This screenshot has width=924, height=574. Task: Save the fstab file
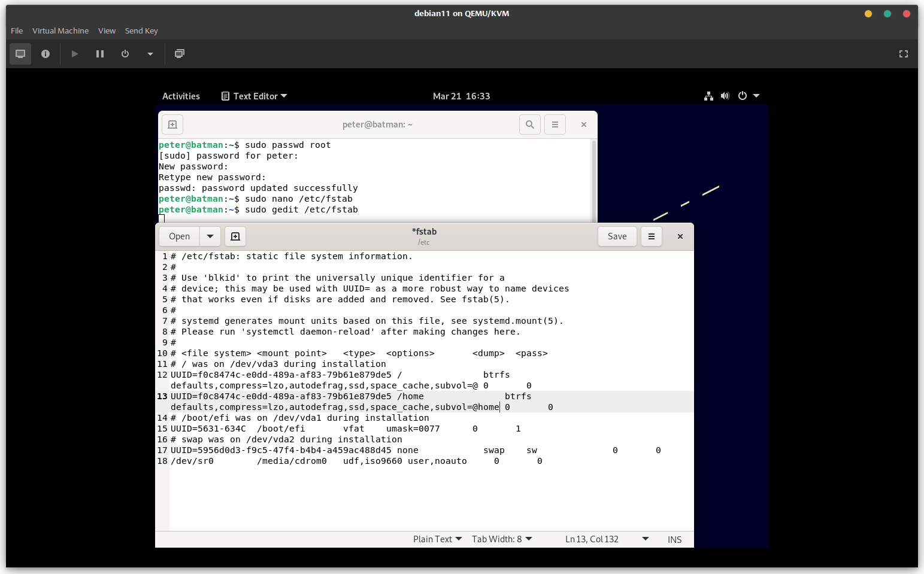click(617, 236)
